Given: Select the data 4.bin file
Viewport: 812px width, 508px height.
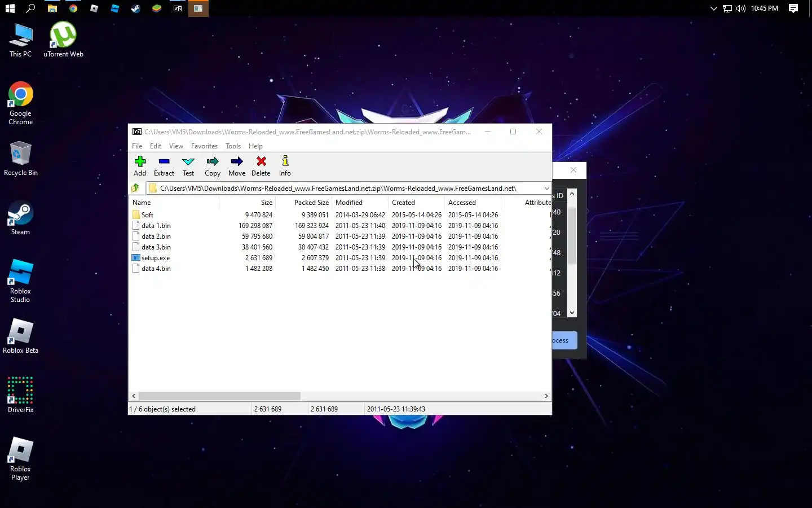Looking at the screenshot, I should [340, 268].
